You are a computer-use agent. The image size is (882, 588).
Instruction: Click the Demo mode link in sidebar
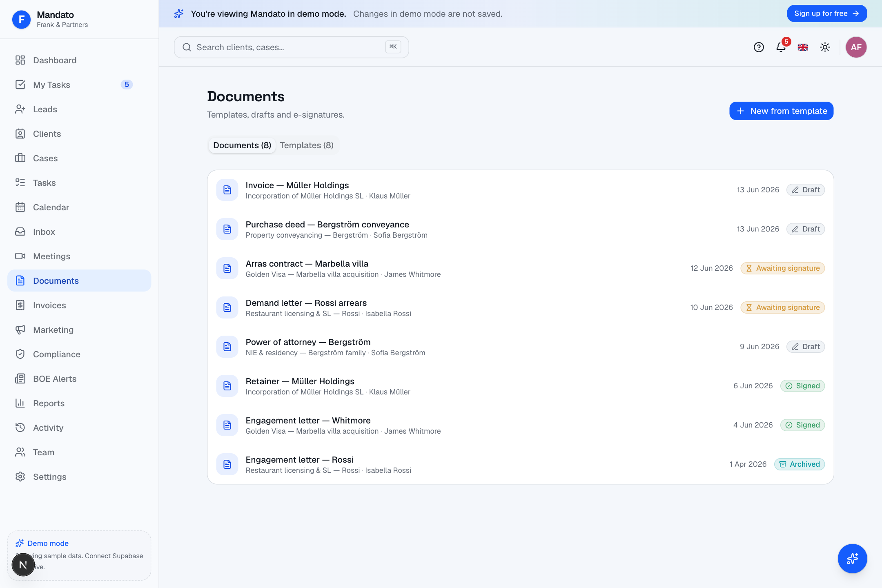[48, 543]
